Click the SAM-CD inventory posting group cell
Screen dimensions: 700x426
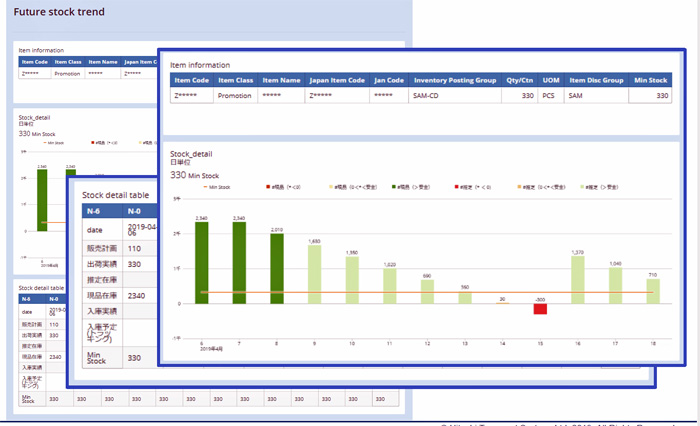[x=455, y=96]
